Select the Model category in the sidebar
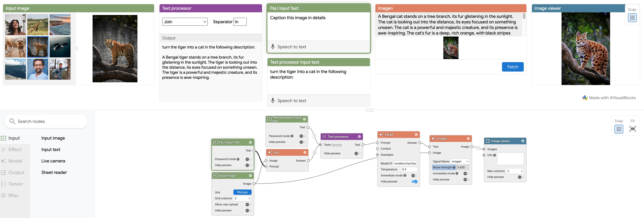 (x=15, y=161)
